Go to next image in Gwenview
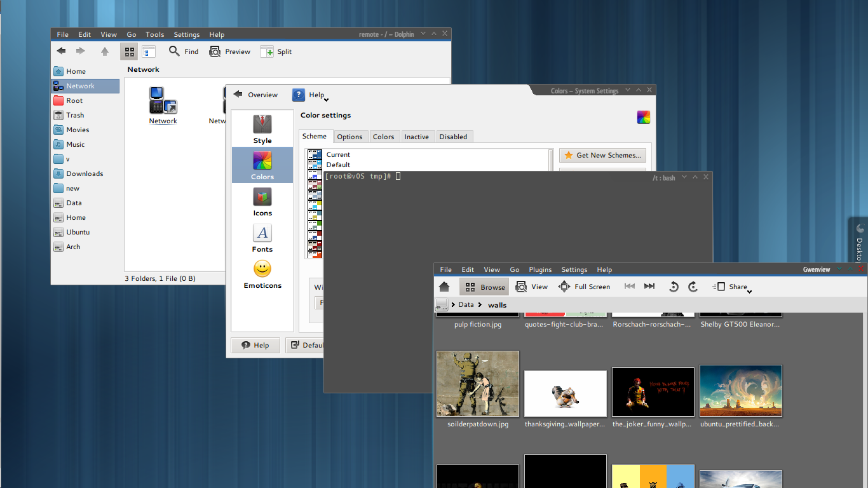The image size is (868, 488). coord(649,287)
